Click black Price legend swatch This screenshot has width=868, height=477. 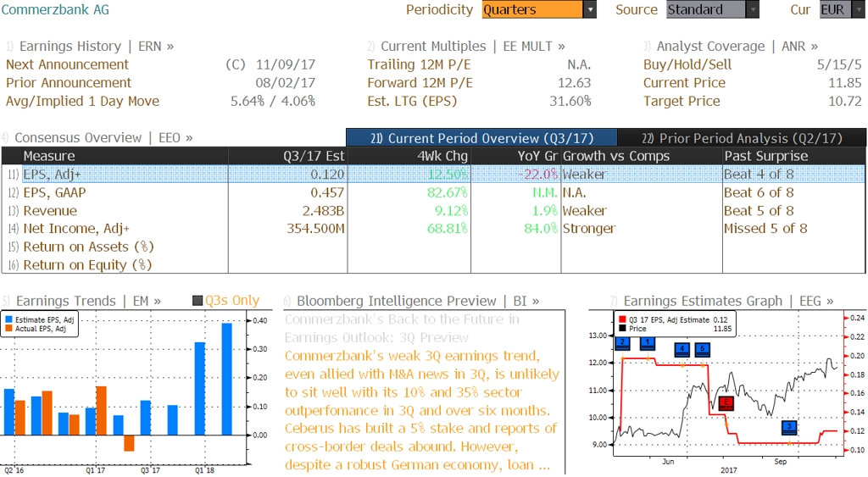click(622, 329)
